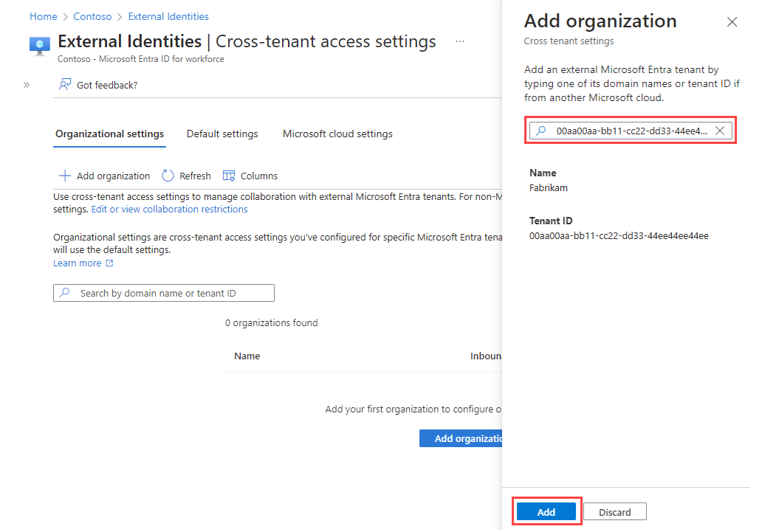Open Edit or view collaboration restrictions
Image resolution: width=759 pixels, height=532 pixels.
coord(170,209)
